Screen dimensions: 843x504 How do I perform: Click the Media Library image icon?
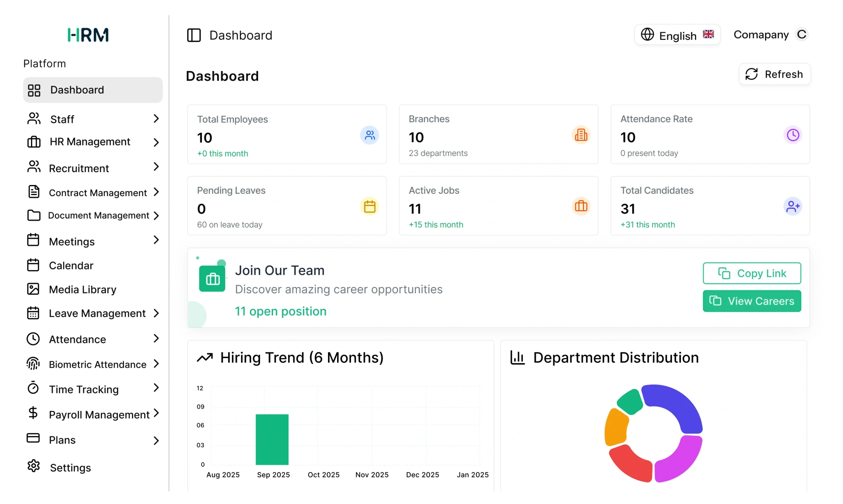[33, 289]
